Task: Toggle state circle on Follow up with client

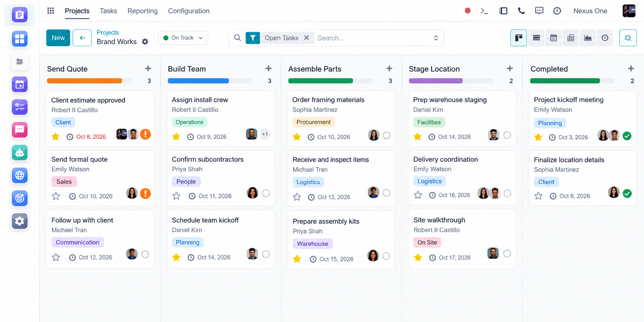Action: click(x=145, y=254)
